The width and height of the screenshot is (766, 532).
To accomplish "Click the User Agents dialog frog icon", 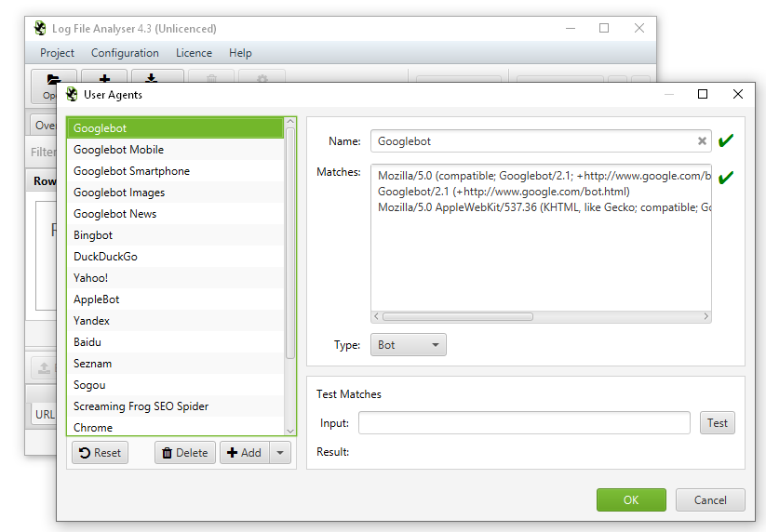I will point(72,94).
